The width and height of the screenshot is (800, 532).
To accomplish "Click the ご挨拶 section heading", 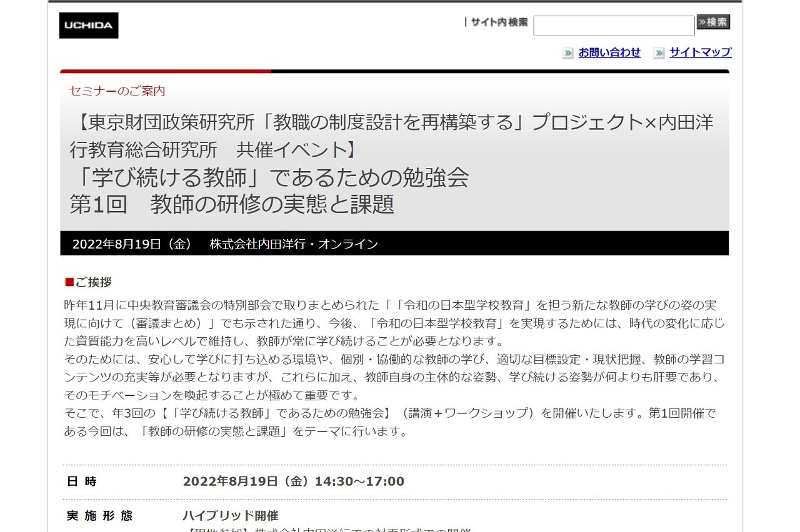I will click(88, 282).
